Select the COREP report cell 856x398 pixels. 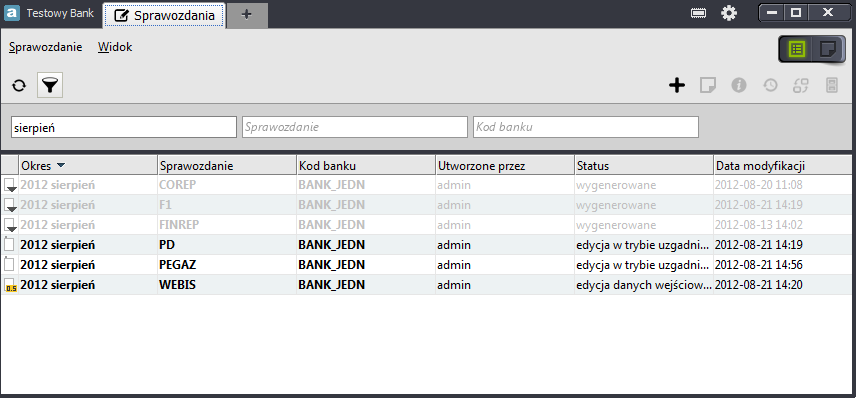pyautogui.click(x=227, y=185)
